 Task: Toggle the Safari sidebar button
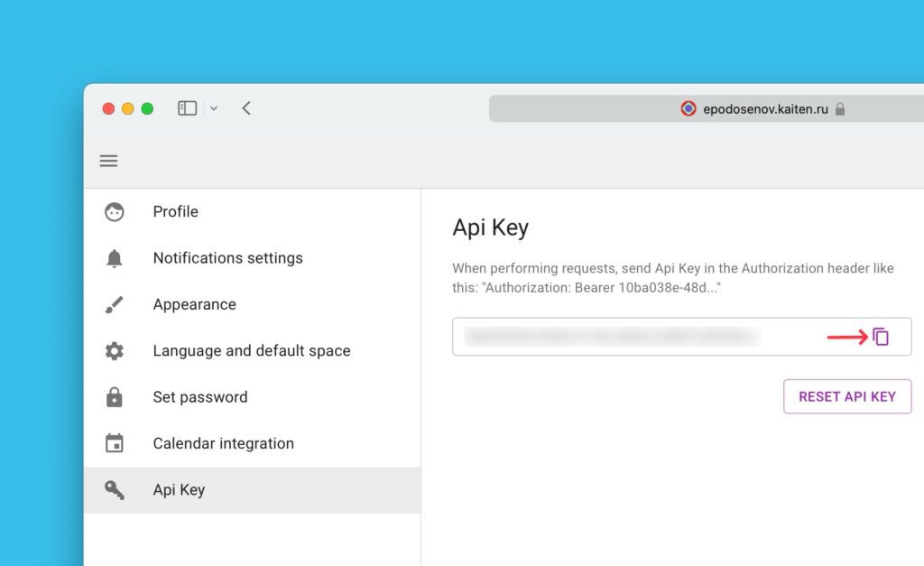187,108
